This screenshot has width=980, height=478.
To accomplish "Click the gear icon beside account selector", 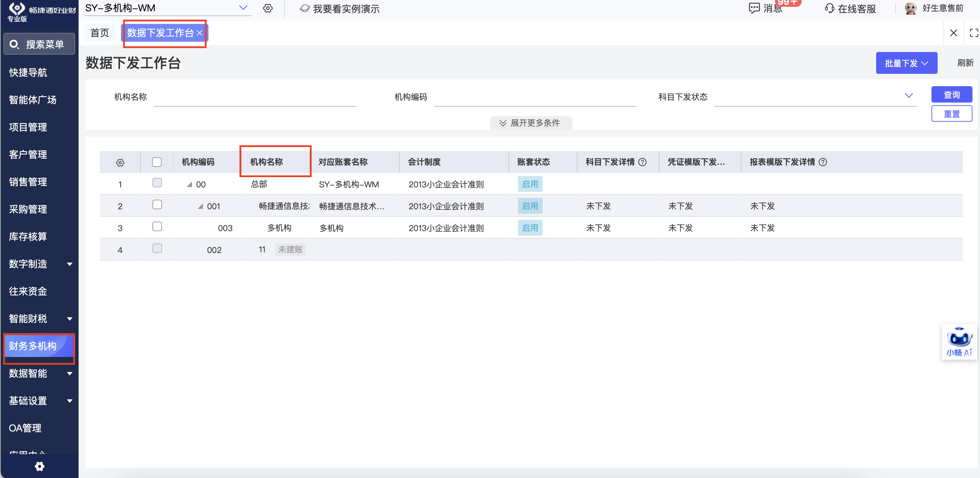I will click(x=268, y=8).
